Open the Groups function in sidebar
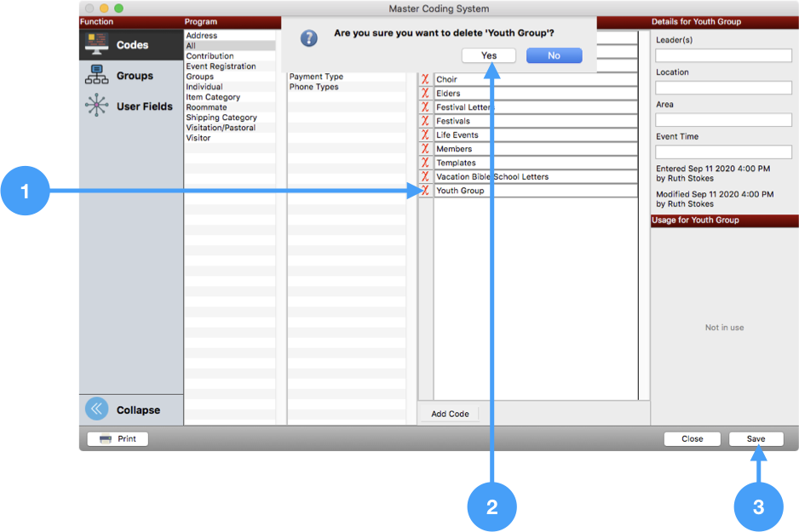This screenshot has height=532, width=799. [131, 76]
